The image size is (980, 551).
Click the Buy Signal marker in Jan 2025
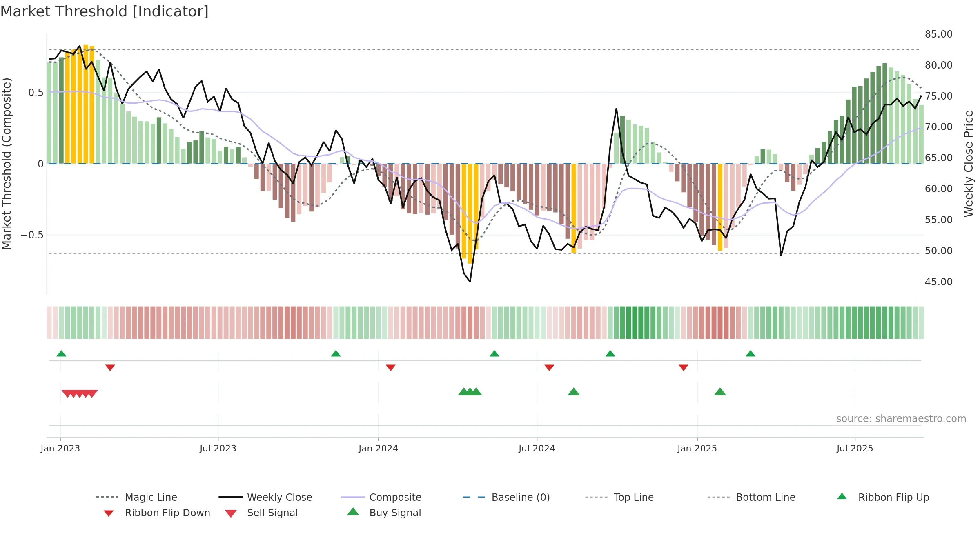click(x=720, y=392)
